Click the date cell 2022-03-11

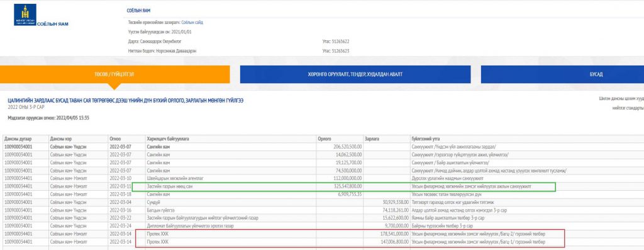tap(120, 186)
